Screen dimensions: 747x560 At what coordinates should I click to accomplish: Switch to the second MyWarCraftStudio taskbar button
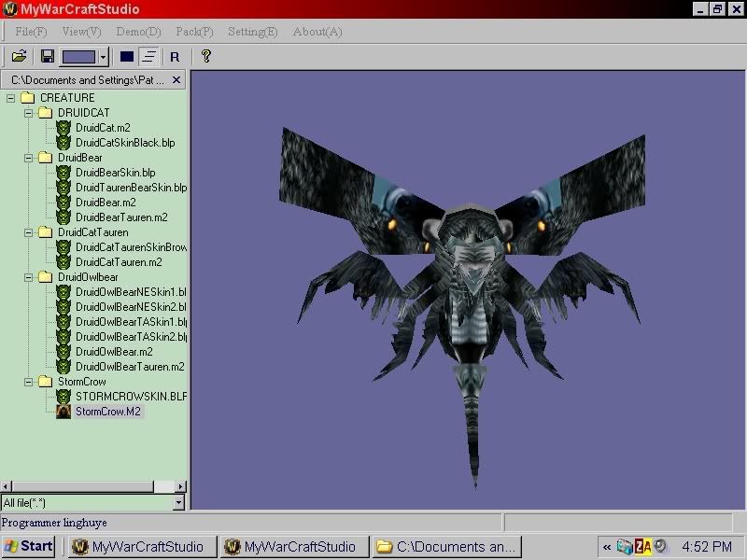coord(293,547)
